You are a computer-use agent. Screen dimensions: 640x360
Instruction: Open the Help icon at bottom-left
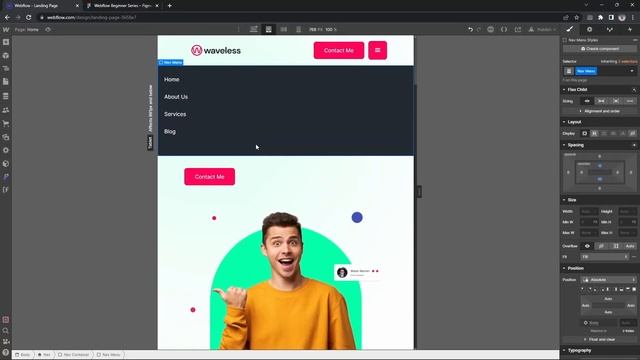6,352
